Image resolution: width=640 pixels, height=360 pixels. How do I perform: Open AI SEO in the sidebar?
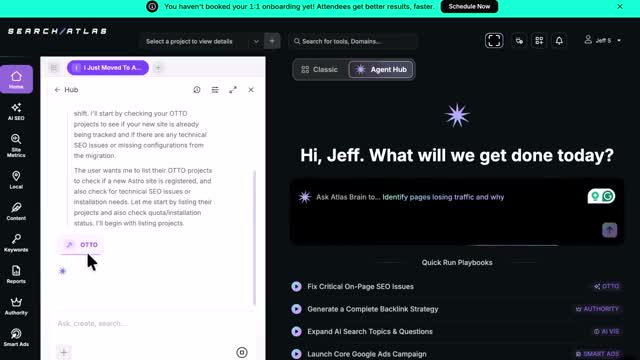click(x=16, y=111)
